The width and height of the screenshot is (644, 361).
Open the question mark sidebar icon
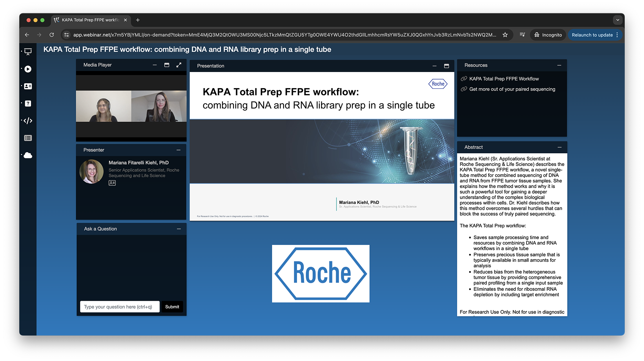click(28, 103)
